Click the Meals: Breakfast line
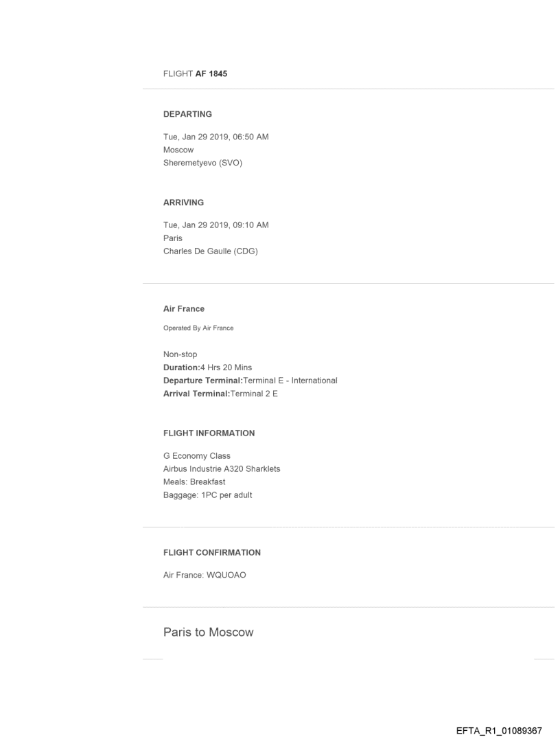The image size is (560, 737). coord(194,481)
